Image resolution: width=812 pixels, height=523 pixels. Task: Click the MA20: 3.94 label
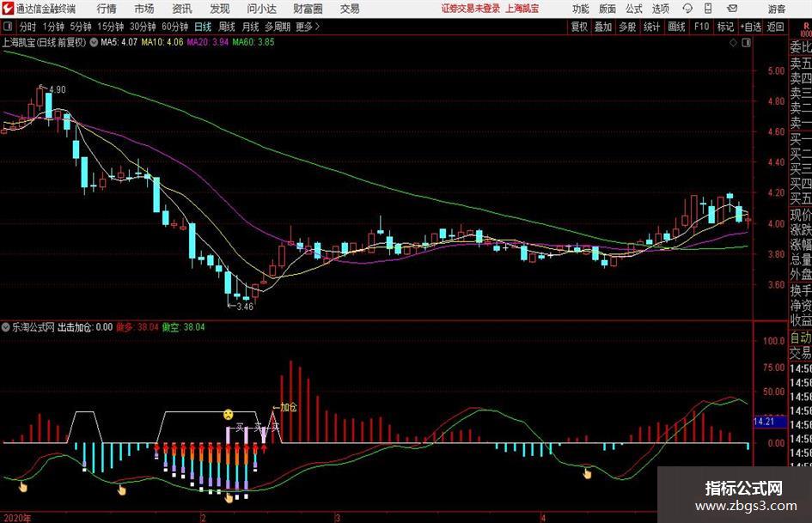[x=208, y=42]
